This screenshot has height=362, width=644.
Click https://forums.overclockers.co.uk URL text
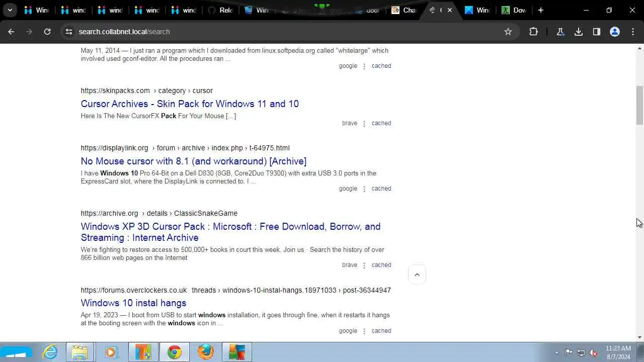click(133, 290)
